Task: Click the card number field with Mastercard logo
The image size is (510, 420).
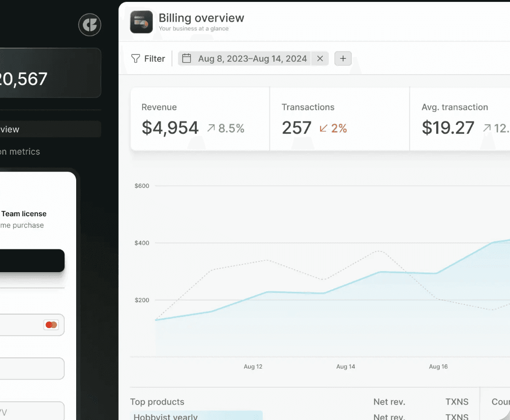Action: pyautogui.click(x=32, y=325)
